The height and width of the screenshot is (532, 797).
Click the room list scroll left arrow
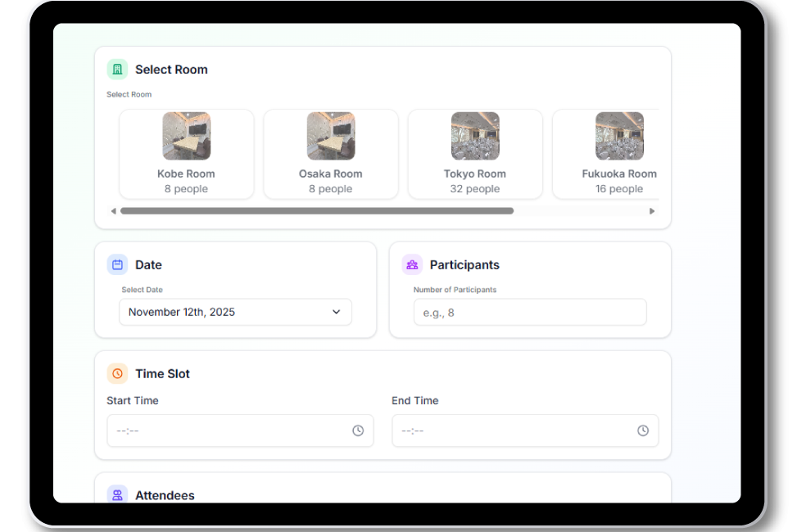click(113, 211)
